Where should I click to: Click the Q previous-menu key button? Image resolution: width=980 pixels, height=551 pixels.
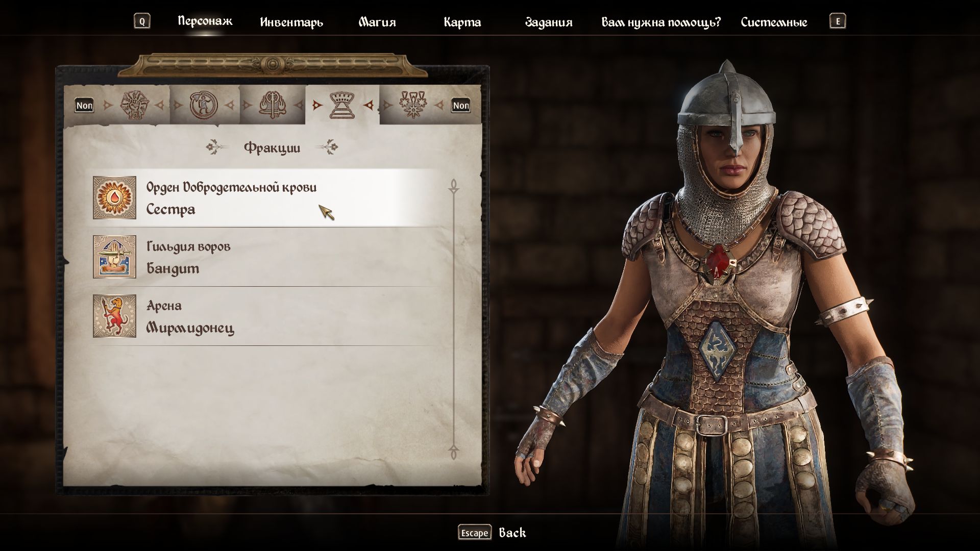tap(142, 21)
